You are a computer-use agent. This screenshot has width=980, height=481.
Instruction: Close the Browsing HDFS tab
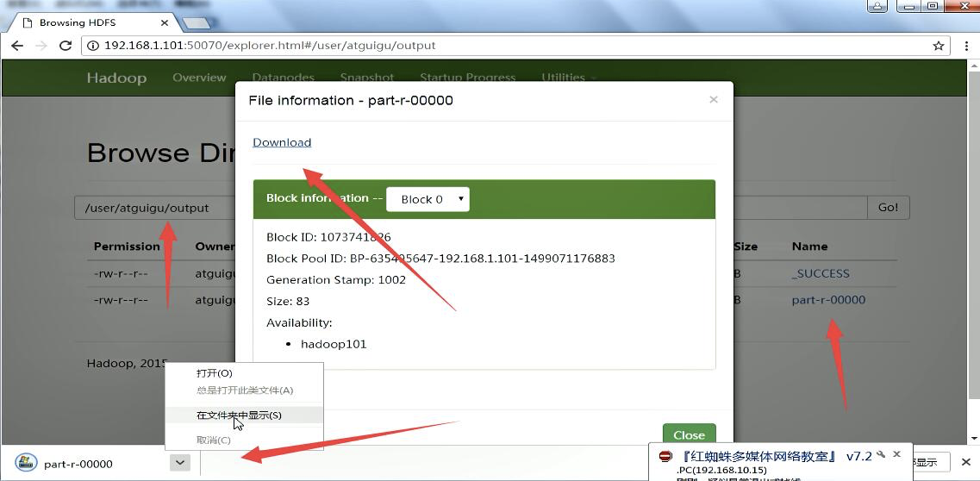point(165,22)
